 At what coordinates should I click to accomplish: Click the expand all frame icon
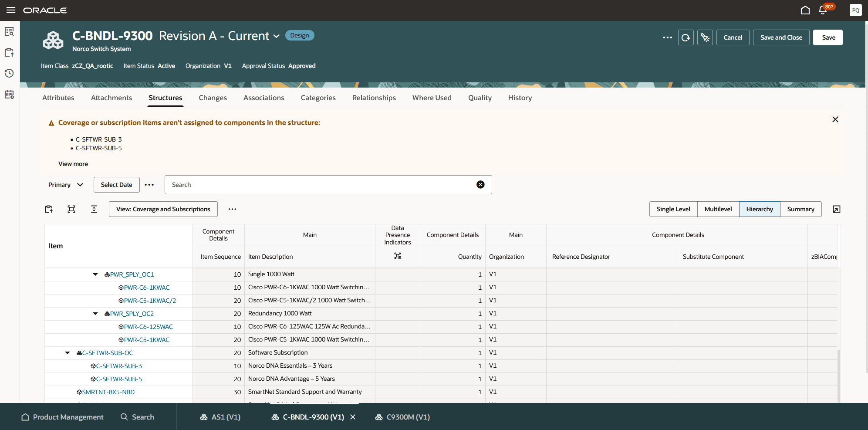[71, 209]
